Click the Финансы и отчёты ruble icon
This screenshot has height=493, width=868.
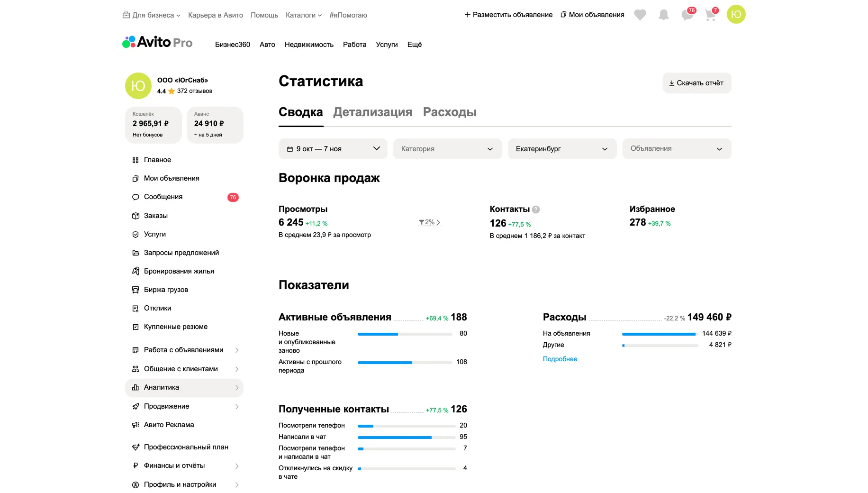point(136,466)
